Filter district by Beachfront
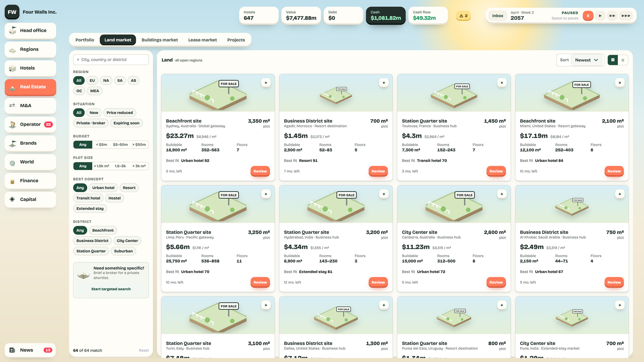The image size is (644, 362). (x=103, y=230)
